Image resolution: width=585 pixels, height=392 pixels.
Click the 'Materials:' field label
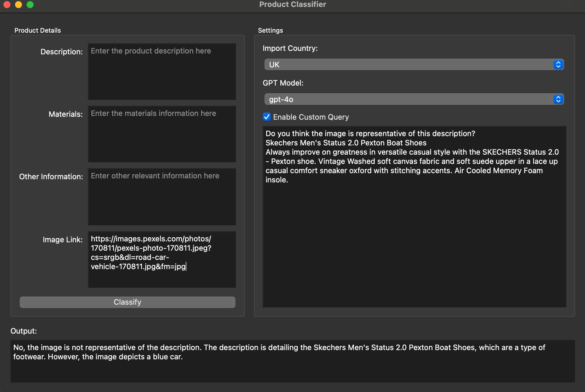point(66,114)
